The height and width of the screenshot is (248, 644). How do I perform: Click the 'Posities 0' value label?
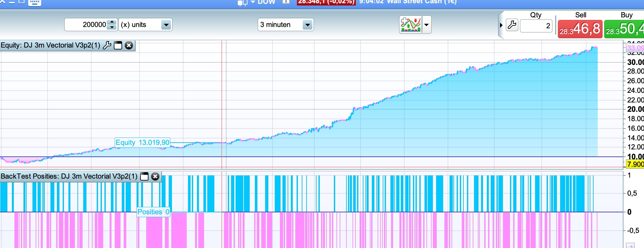click(x=153, y=212)
